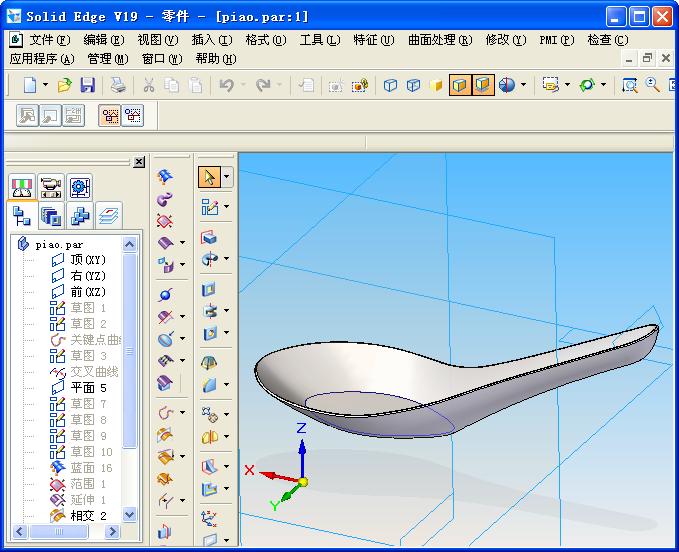Viewport: 679px width, 552px height.
Task: Select piao.par root in tree
Action: pos(59,245)
